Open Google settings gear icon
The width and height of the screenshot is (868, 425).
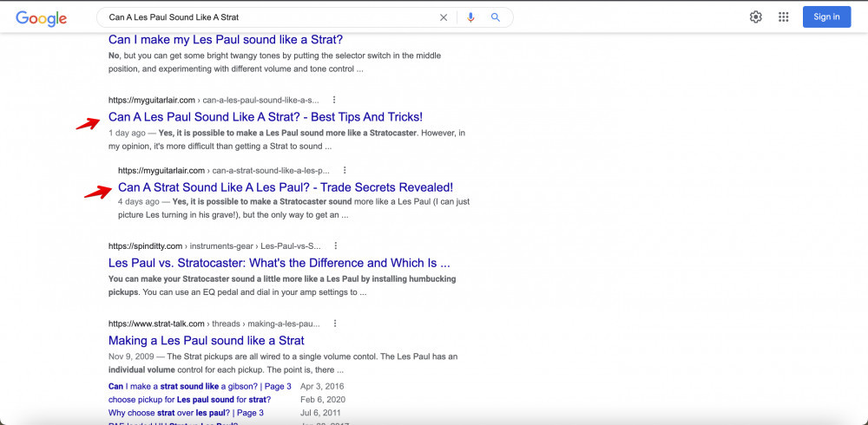click(x=756, y=17)
